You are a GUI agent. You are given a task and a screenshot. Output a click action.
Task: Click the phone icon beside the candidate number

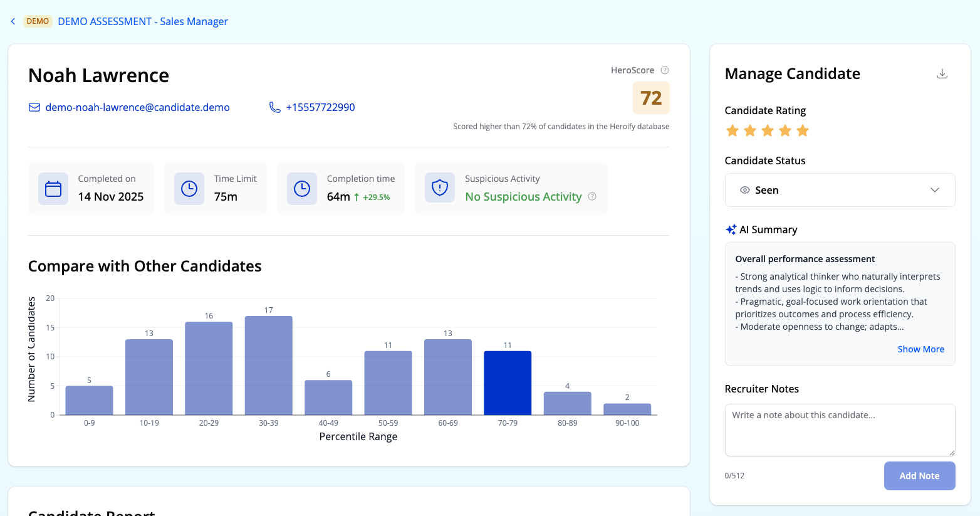click(x=274, y=107)
